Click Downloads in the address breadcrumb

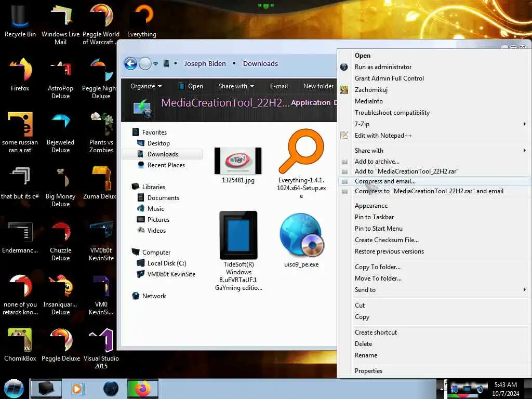pyautogui.click(x=260, y=63)
